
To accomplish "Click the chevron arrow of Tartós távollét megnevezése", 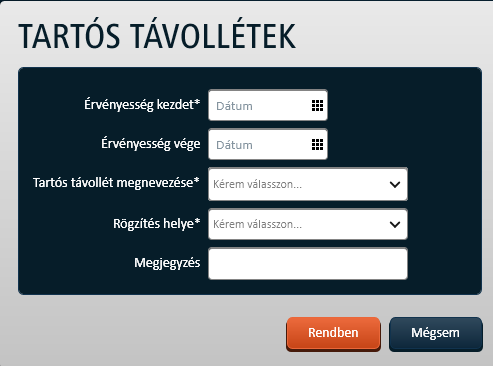I will pos(395,184).
